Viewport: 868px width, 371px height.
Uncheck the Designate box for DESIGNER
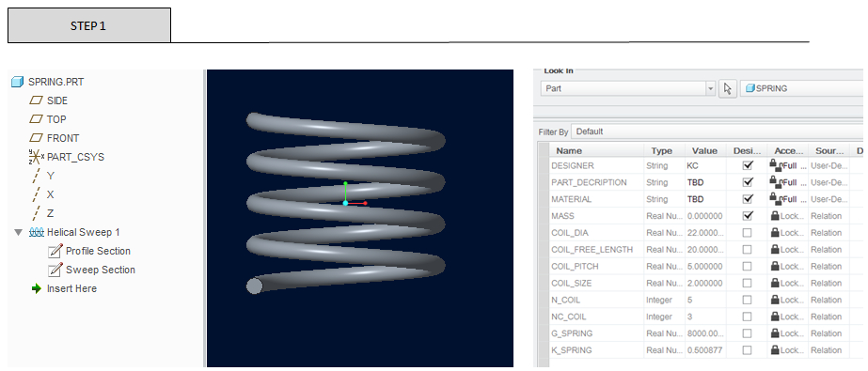point(748,165)
